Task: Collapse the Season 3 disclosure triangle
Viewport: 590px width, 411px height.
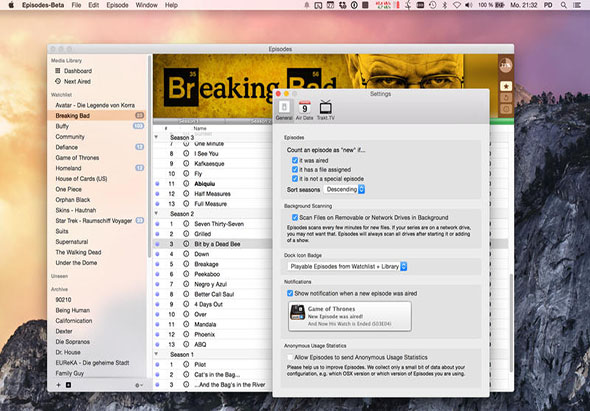Action: click(x=156, y=137)
